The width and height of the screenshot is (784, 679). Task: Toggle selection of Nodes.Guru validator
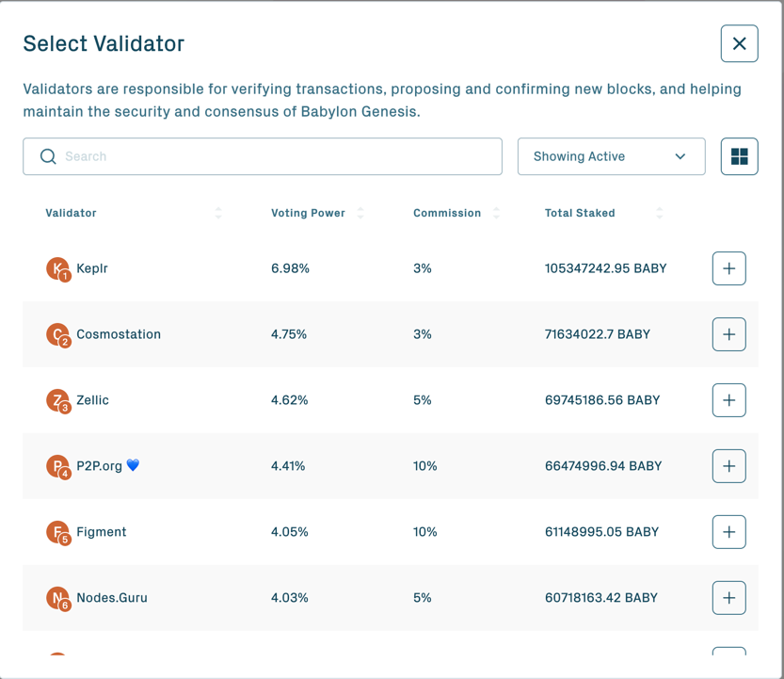click(728, 597)
